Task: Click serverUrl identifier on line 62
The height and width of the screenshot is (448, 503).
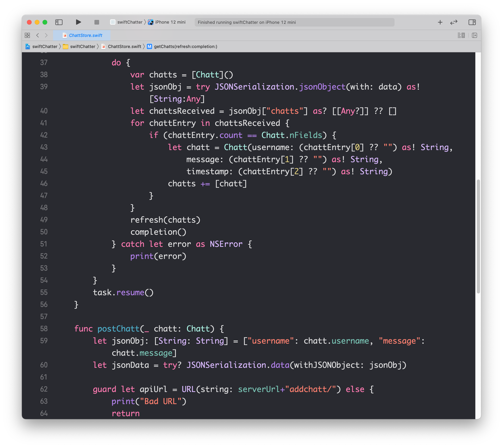Action: coord(259,389)
